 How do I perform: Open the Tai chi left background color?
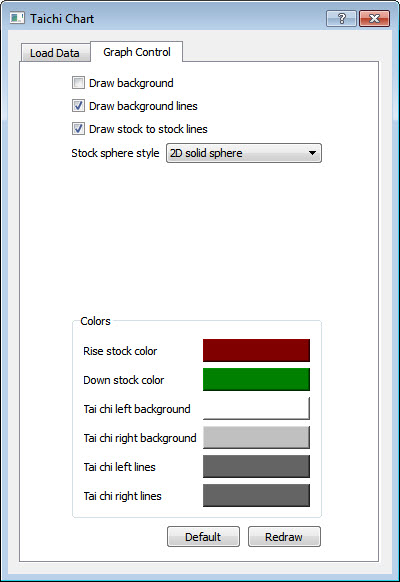click(256, 408)
